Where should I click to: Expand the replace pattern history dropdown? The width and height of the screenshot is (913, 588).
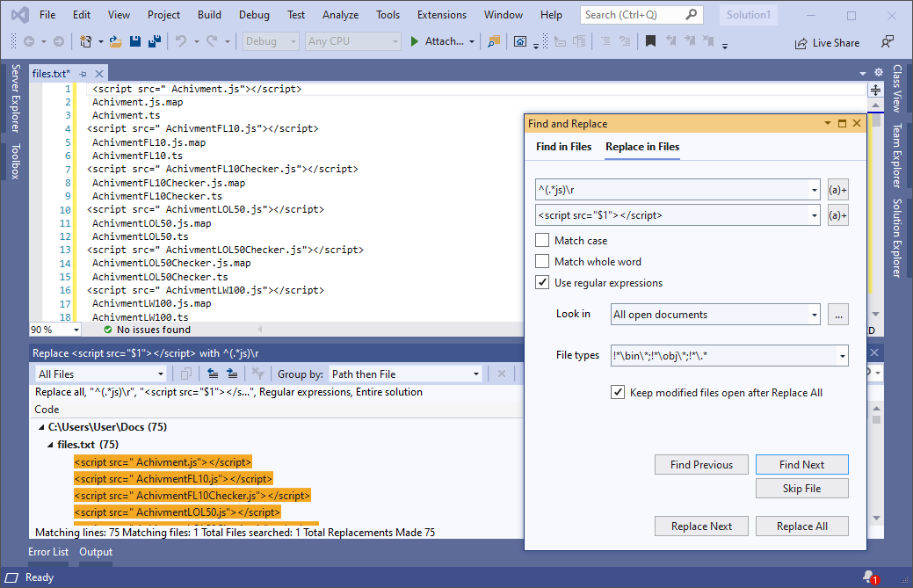tap(814, 215)
